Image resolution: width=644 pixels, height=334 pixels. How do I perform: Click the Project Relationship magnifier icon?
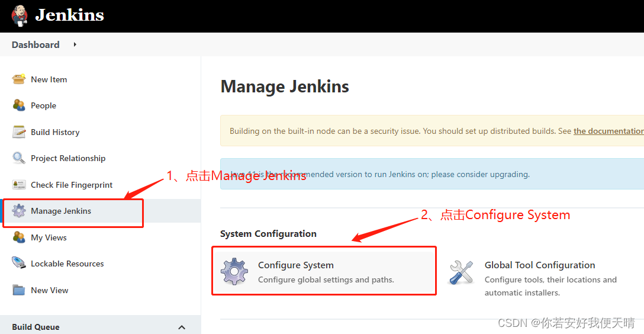tap(18, 158)
